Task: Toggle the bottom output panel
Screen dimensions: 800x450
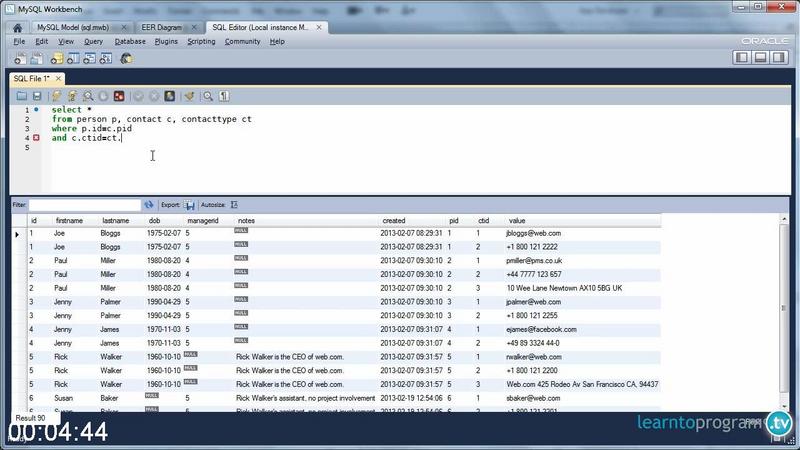Action: 760,58
